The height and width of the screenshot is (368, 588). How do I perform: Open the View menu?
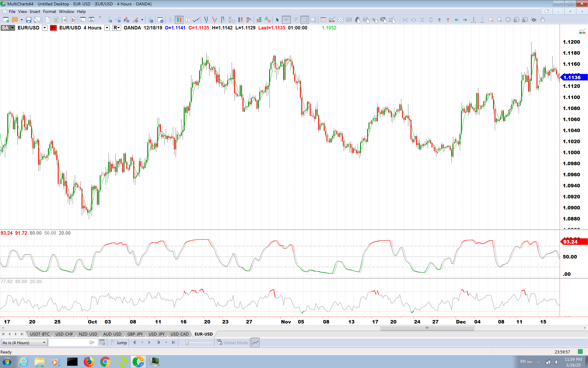23,11
